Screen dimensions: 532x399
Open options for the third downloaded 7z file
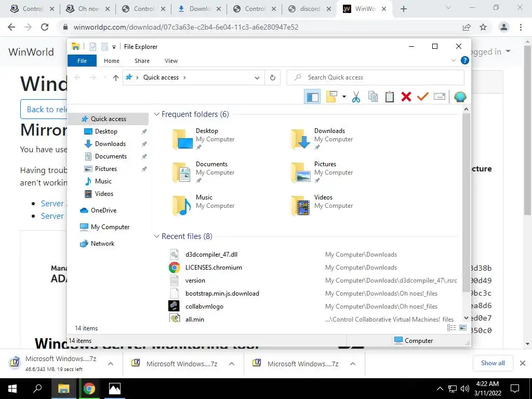tap(353, 364)
